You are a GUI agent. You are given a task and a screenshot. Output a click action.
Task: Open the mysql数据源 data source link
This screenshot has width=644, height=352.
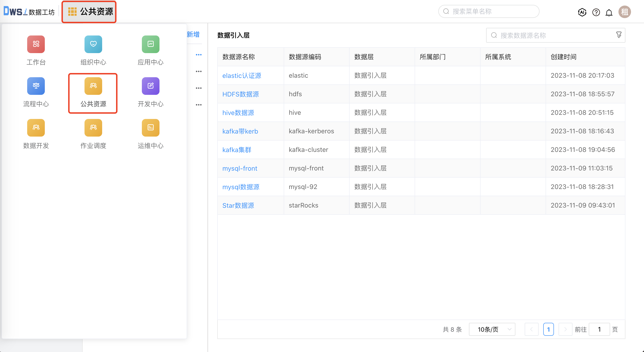(x=241, y=186)
